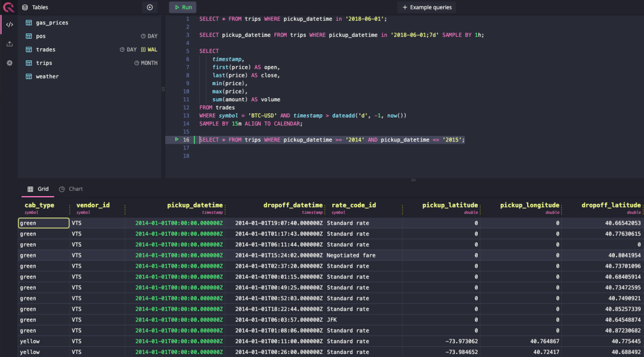The width and height of the screenshot is (644, 357).
Task: Click the refresh tables icon
Action: pyautogui.click(x=150, y=7)
